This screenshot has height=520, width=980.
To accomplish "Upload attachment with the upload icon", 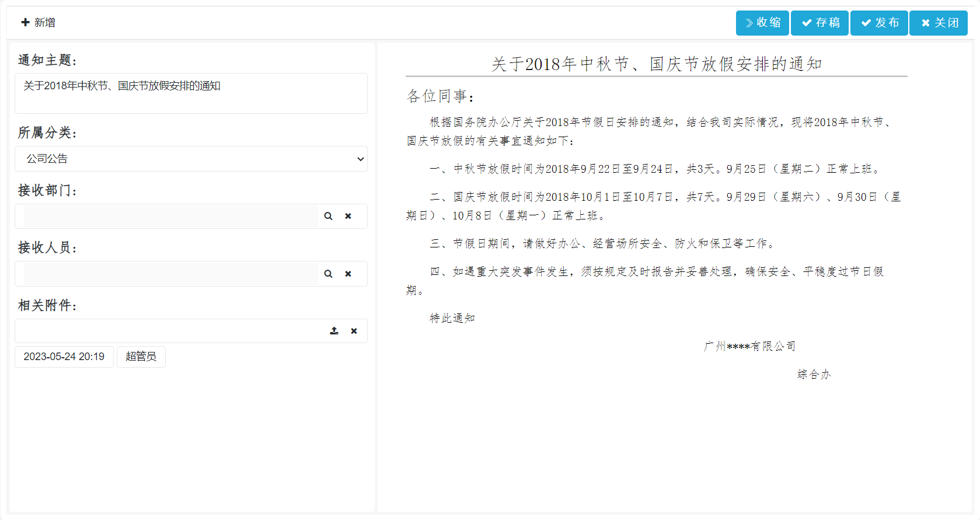I will pyautogui.click(x=334, y=331).
